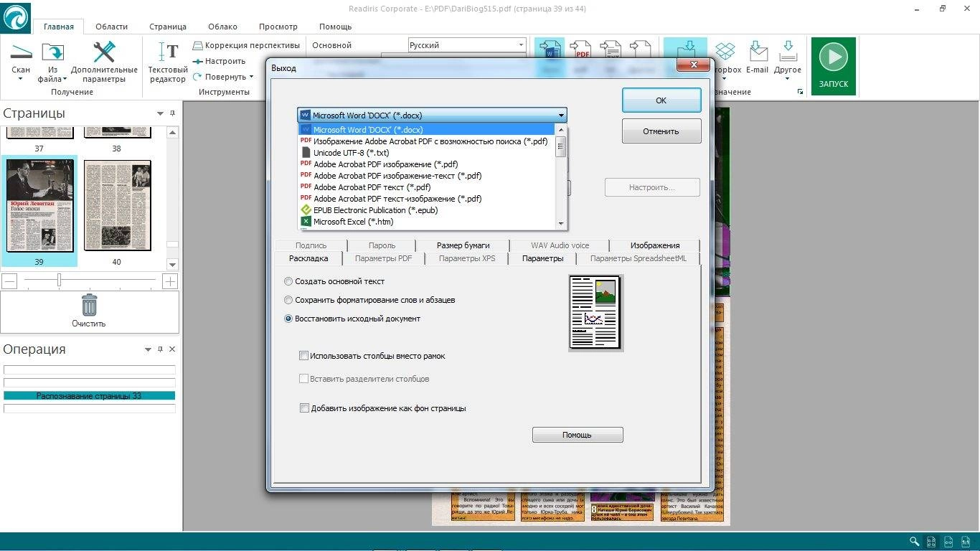The image size is (980, 551).
Task: Enable Использовать столбцы вместо рамок
Action: click(x=304, y=356)
